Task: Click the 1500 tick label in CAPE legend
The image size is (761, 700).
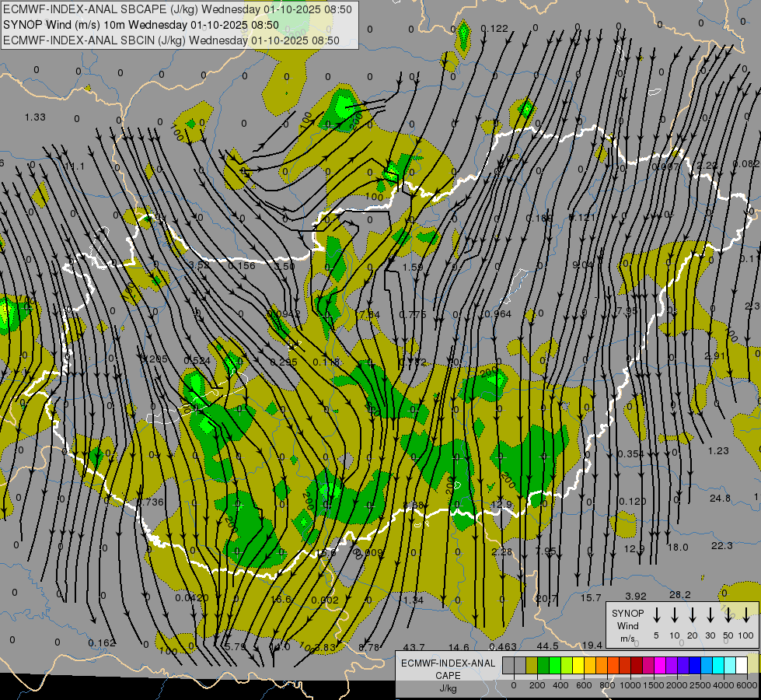Action: pos(653,685)
